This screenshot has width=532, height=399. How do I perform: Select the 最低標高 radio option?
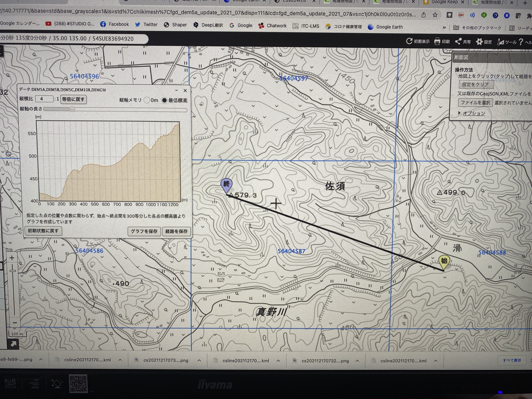click(x=164, y=100)
